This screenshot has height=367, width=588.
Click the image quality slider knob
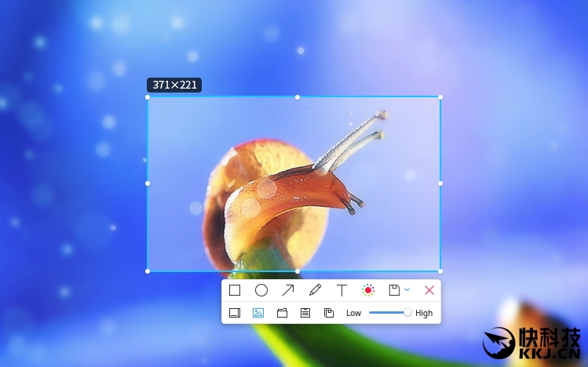point(407,312)
